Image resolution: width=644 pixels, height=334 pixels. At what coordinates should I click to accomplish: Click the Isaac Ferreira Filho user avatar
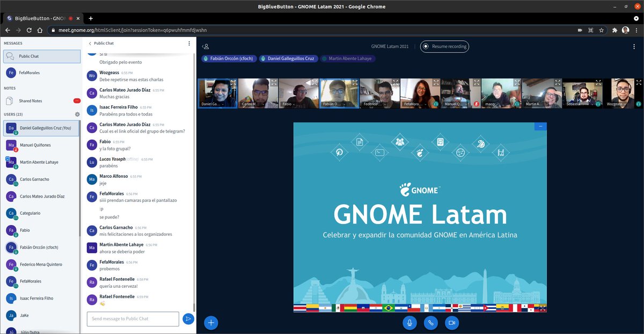coord(11,298)
